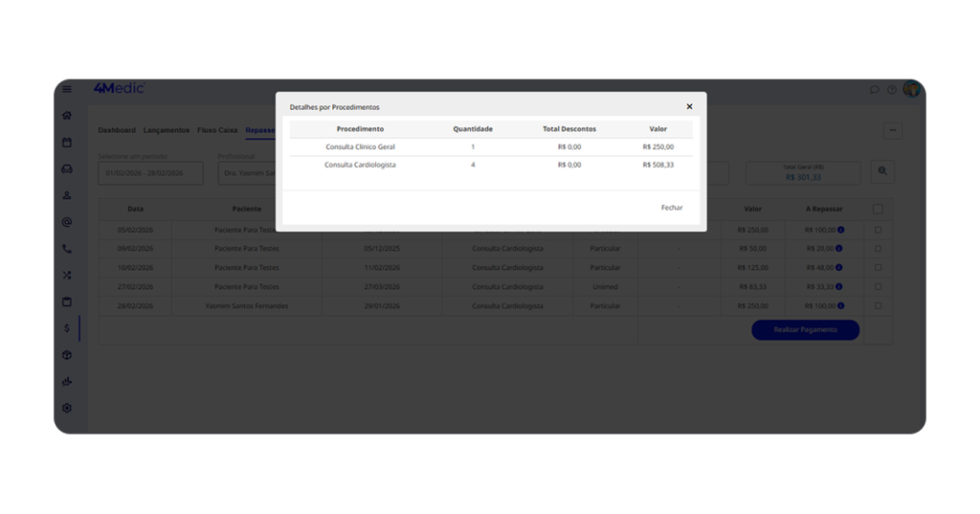Click the magnifier search button
The image size is (980, 514).
tap(882, 172)
